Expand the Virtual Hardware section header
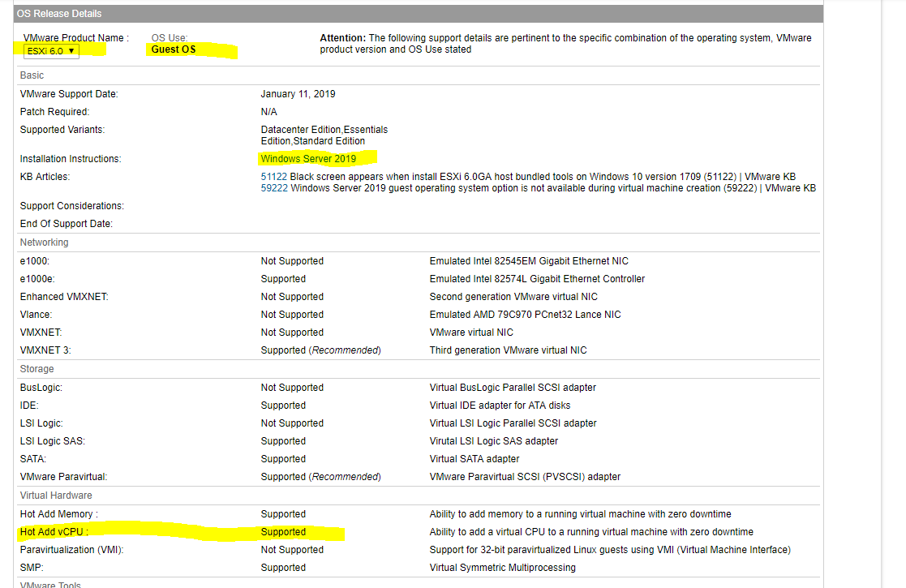Screen dimensions: 906x588 coord(56,495)
